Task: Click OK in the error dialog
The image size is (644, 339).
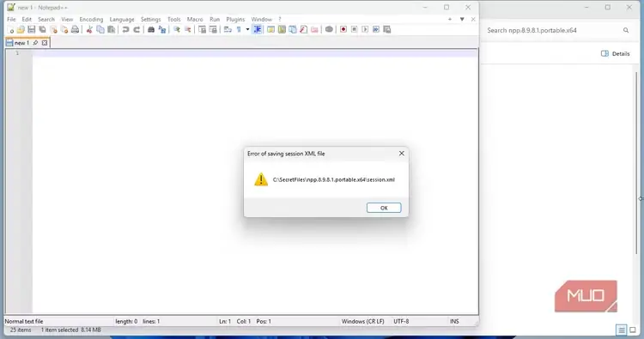Action: click(384, 208)
